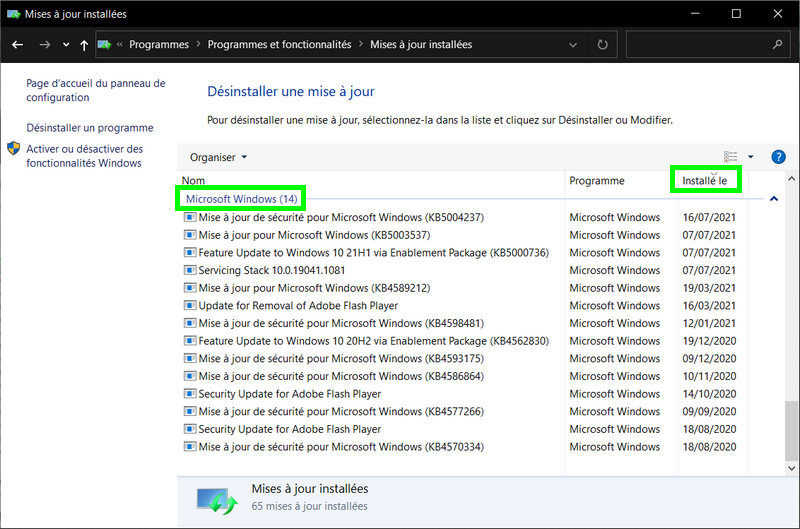This screenshot has height=529, width=800.
Task: Go back using the Back arrow
Action: (x=17, y=45)
